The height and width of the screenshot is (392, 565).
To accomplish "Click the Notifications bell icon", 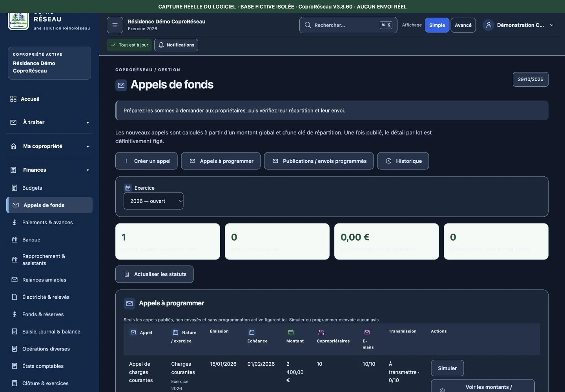I will point(161,45).
